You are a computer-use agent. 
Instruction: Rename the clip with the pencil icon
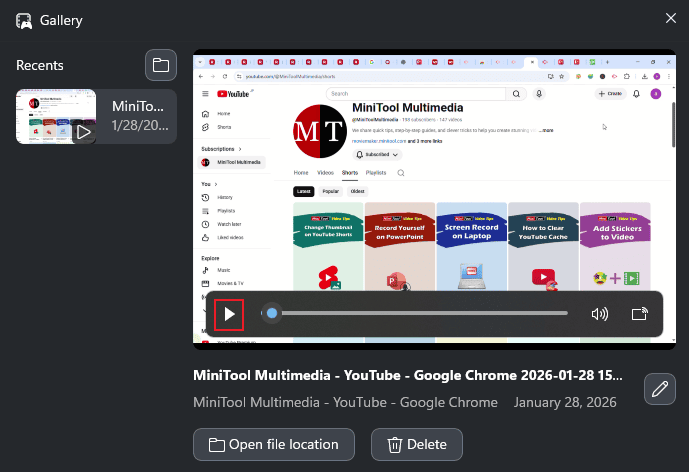[660, 389]
